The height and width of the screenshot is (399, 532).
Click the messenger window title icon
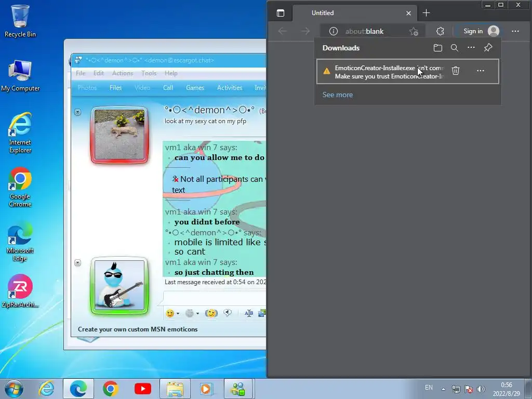(78, 60)
